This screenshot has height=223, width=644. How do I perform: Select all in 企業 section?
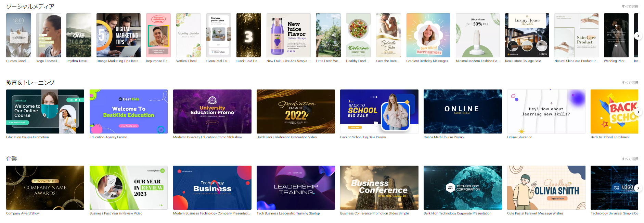click(x=630, y=159)
